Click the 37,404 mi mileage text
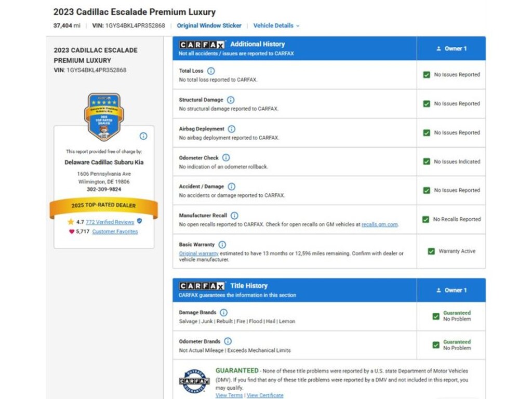Image resolution: width=532 pixels, height=399 pixels. (x=67, y=25)
